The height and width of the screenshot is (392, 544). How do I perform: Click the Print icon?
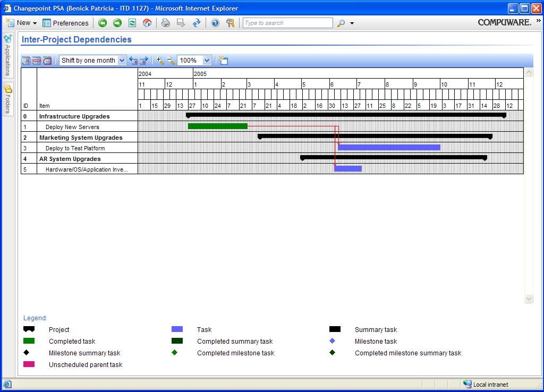[x=166, y=23]
